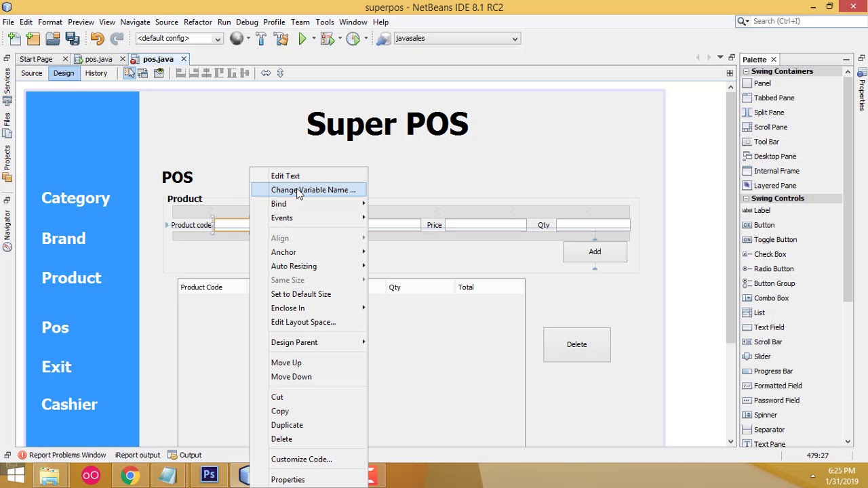Choose Duplicate in context menu
Screen dimensions: 868x488
[309, 425]
